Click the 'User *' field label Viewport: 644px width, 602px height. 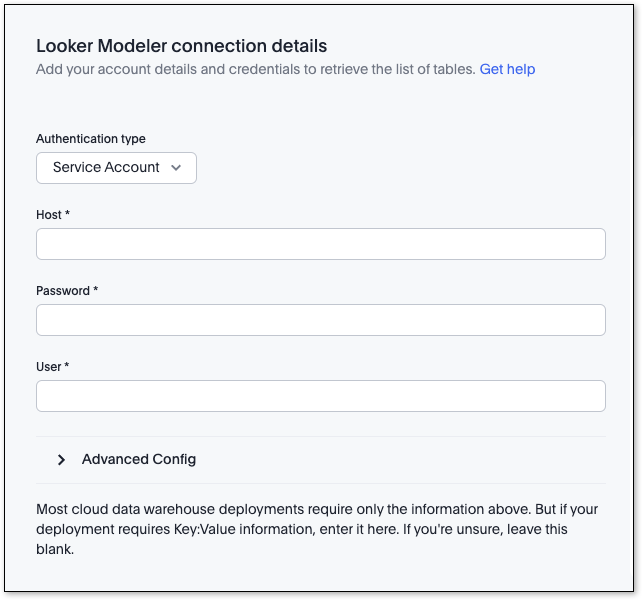[49, 367]
